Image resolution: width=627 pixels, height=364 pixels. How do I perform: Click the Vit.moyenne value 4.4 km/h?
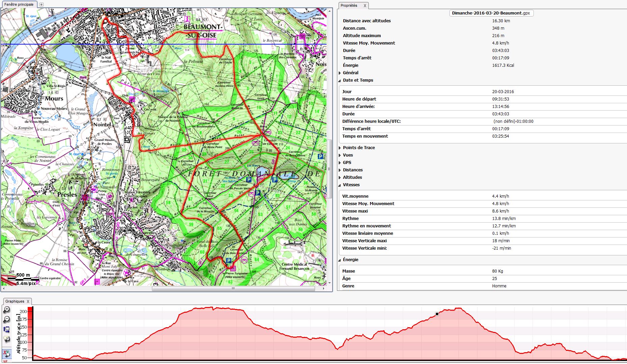click(x=500, y=196)
